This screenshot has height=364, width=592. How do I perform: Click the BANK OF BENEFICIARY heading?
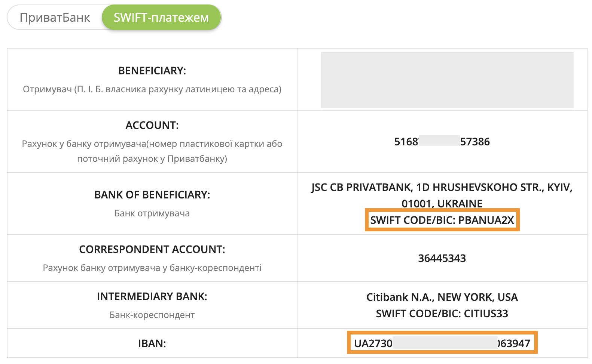(x=152, y=195)
